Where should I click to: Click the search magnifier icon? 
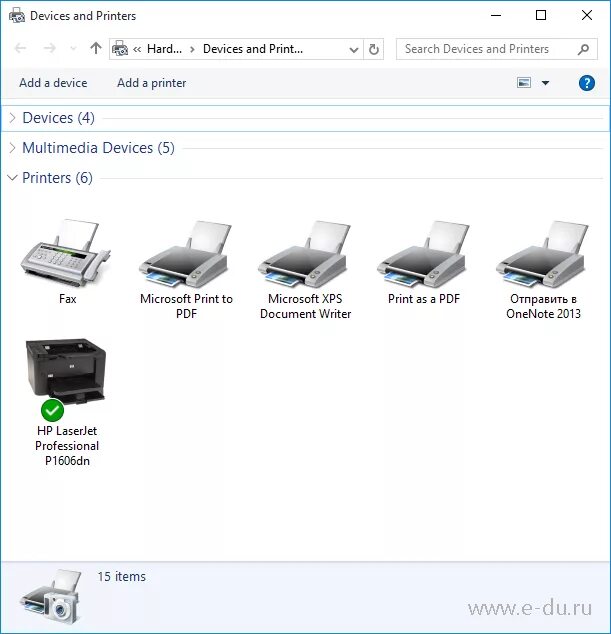pyautogui.click(x=583, y=49)
